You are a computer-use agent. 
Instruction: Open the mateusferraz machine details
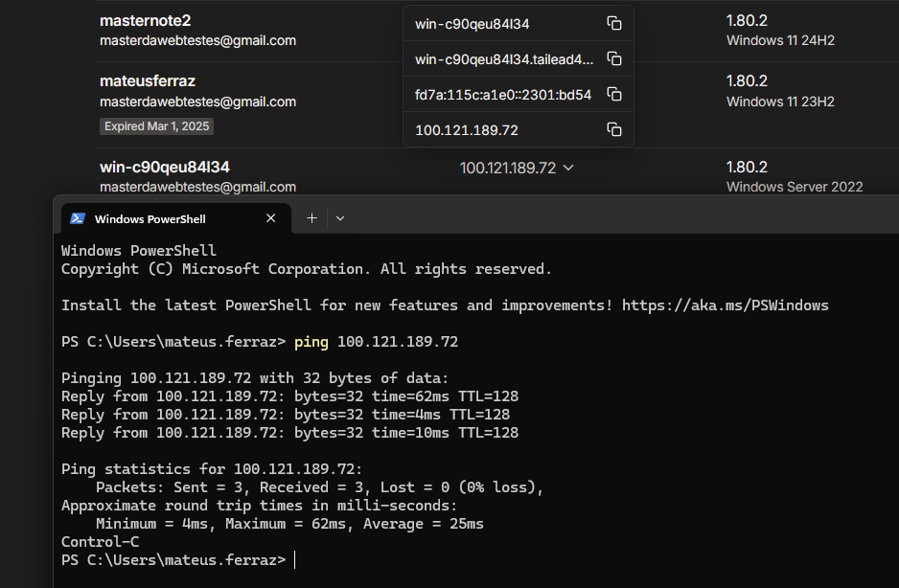[x=148, y=80]
